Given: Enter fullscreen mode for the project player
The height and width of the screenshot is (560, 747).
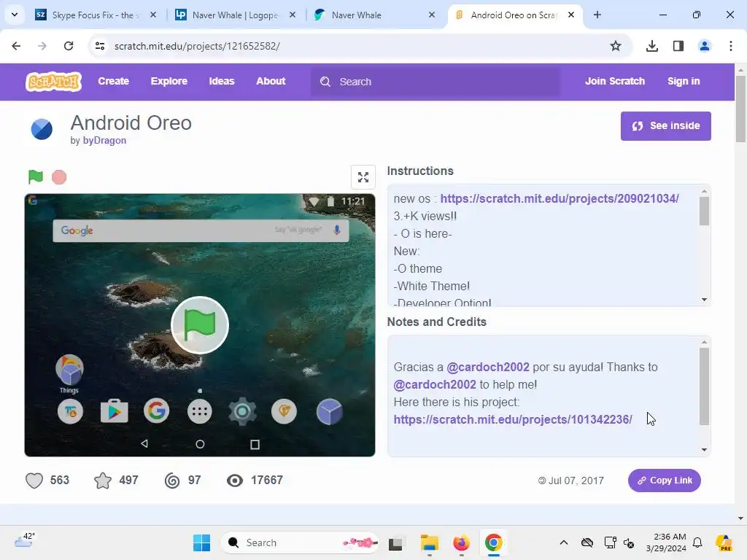Looking at the screenshot, I should [x=363, y=177].
